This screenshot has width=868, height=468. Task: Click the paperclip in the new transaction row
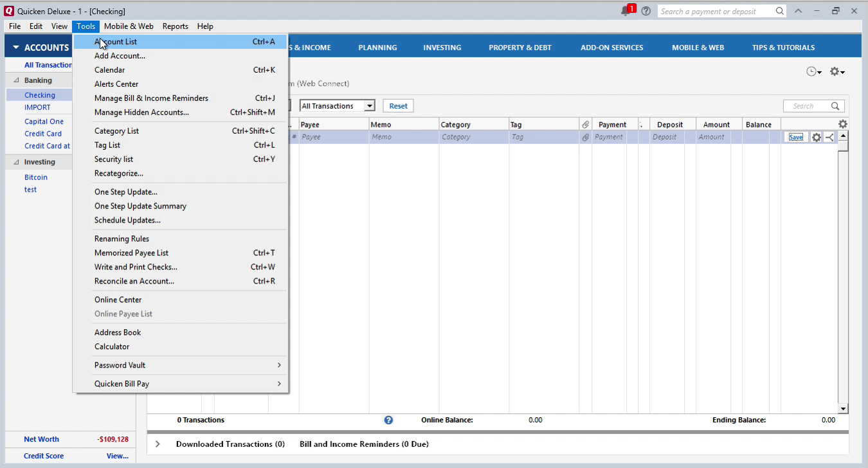[586, 137]
